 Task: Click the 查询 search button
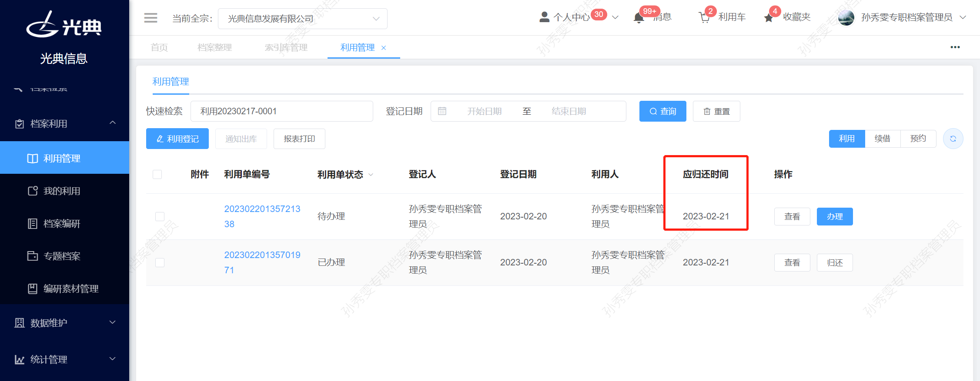(x=662, y=111)
